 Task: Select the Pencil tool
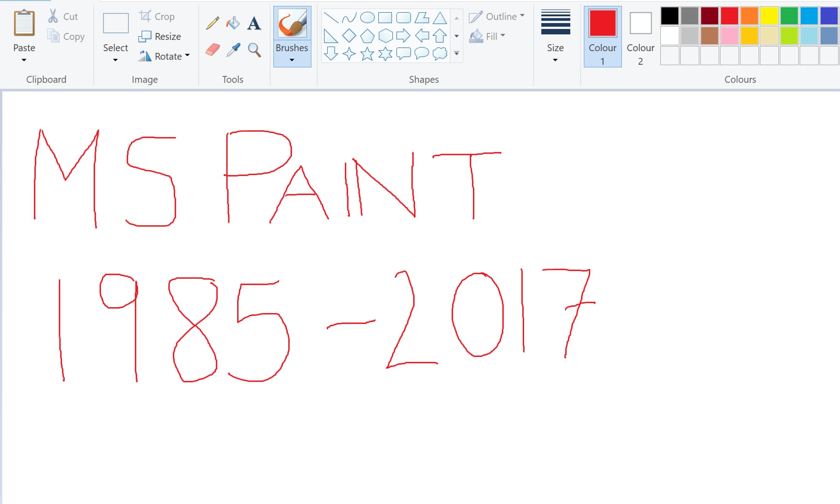[212, 24]
